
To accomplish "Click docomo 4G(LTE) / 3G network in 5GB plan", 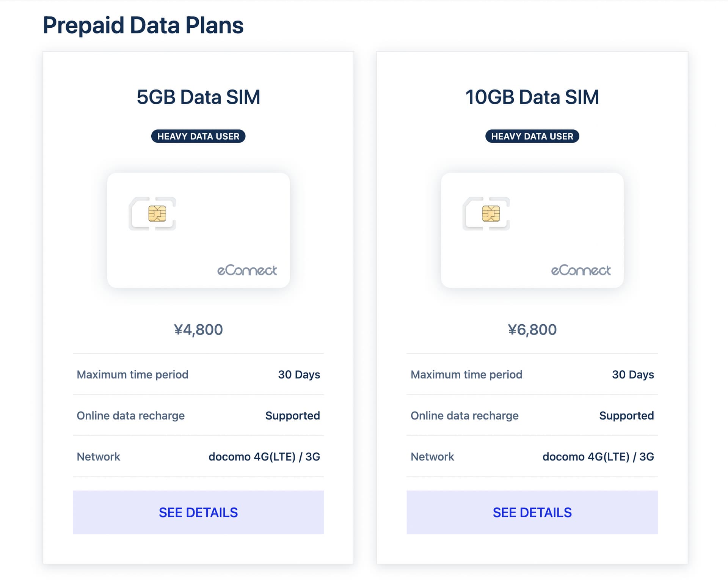I will (x=264, y=457).
